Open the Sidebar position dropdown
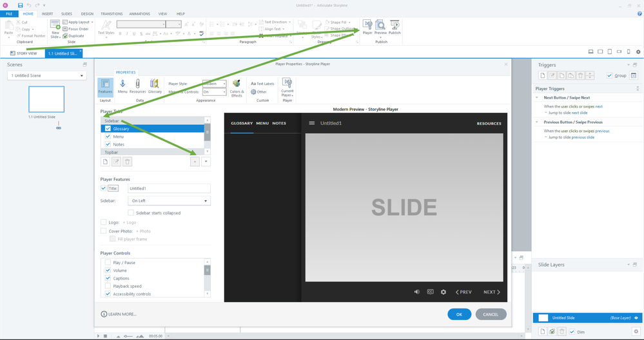Image resolution: width=644 pixels, height=340 pixels. pos(169,200)
